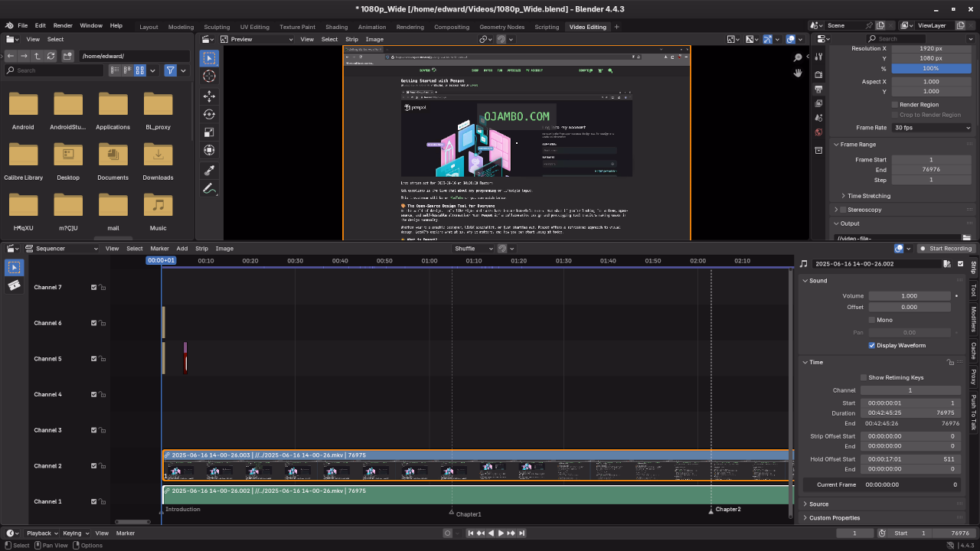Collapse the Sound panel
980x551 pixels.
coord(818,281)
